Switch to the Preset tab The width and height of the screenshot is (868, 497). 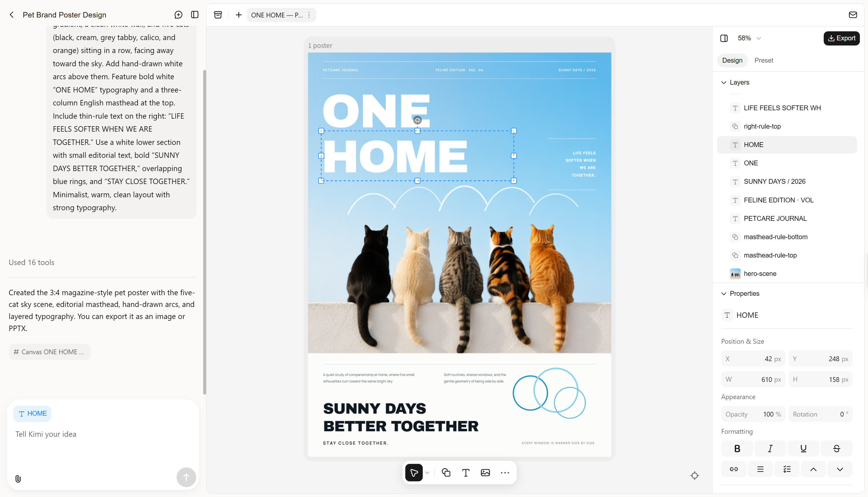(x=763, y=61)
